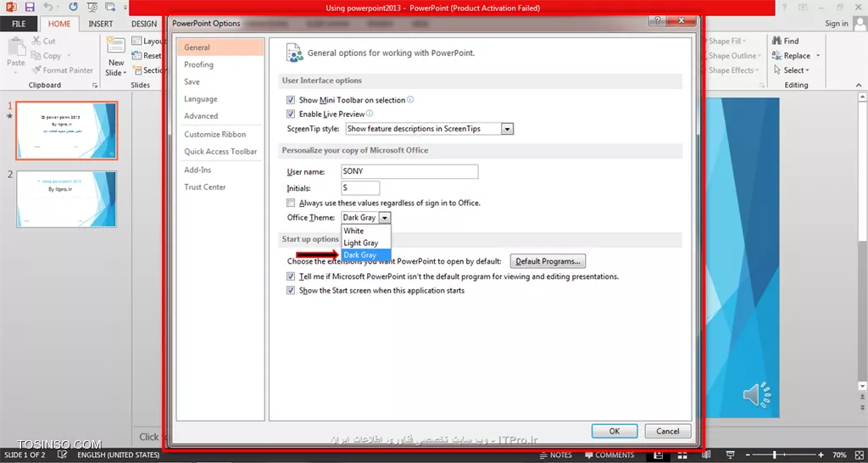This screenshot has width=868, height=463.
Task: Toggle Show the Start screen checkbox
Action: tap(291, 291)
